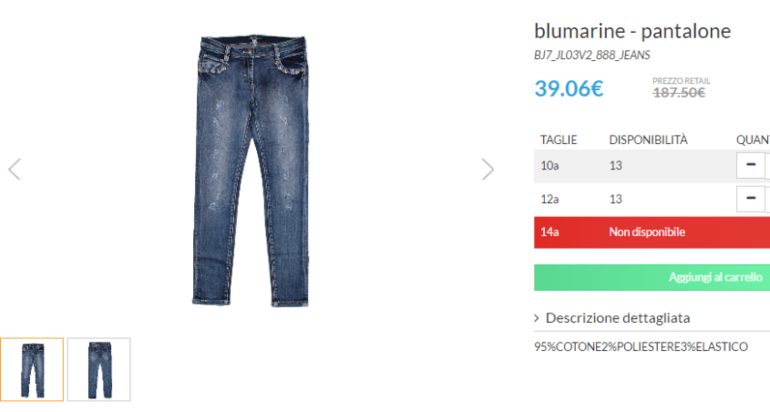The image size is (770, 412).
Task: Click the blumarine - pantalone title
Action: coord(632,31)
